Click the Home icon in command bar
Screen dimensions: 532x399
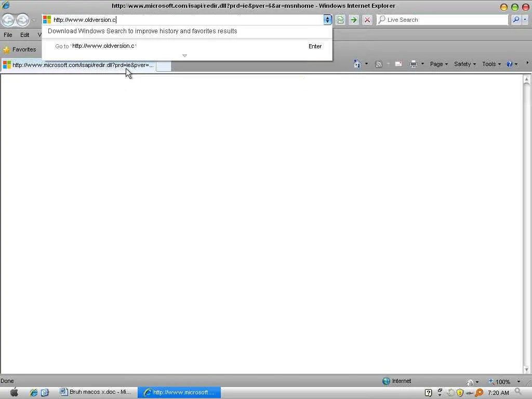[x=357, y=64]
